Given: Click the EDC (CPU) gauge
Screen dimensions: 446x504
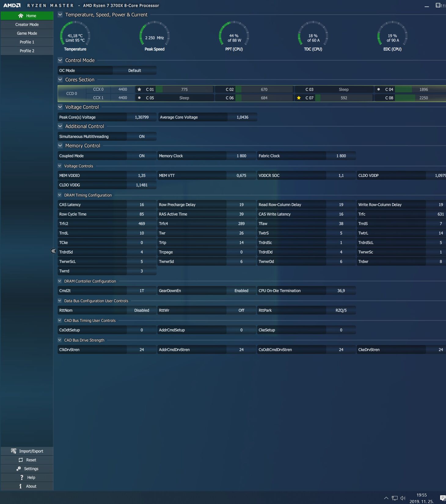Looking at the screenshot, I should [x=393, y=36].
